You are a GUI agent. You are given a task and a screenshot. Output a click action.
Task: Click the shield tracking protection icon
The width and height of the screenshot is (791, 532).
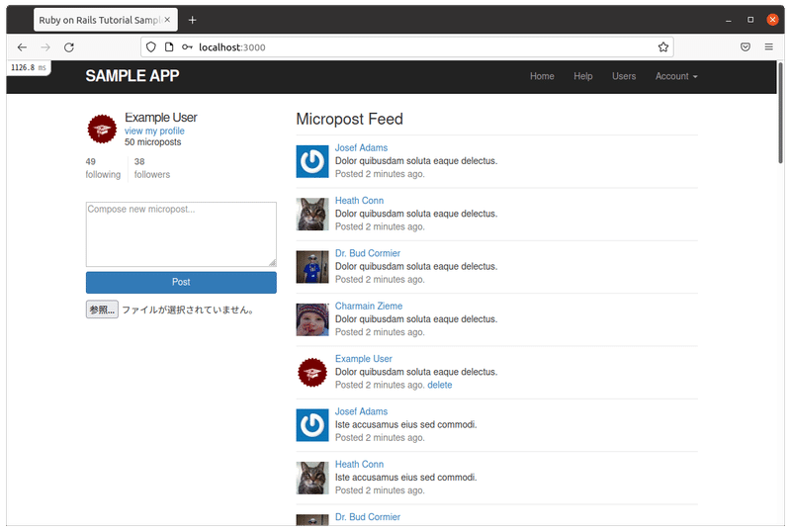pyautogui.click(x=150, y=46)
